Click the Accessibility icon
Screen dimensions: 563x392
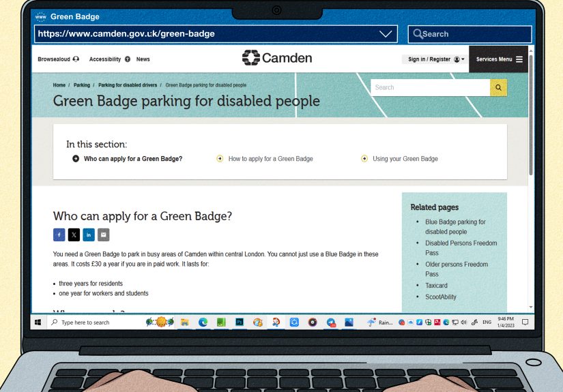tap(128, 59)
